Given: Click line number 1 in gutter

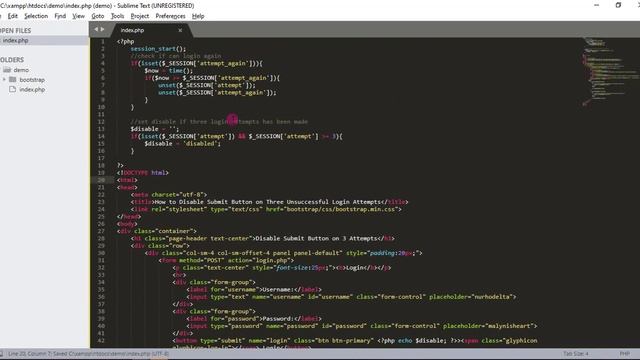Looking at the screenshot, I should tap(102, 41).
